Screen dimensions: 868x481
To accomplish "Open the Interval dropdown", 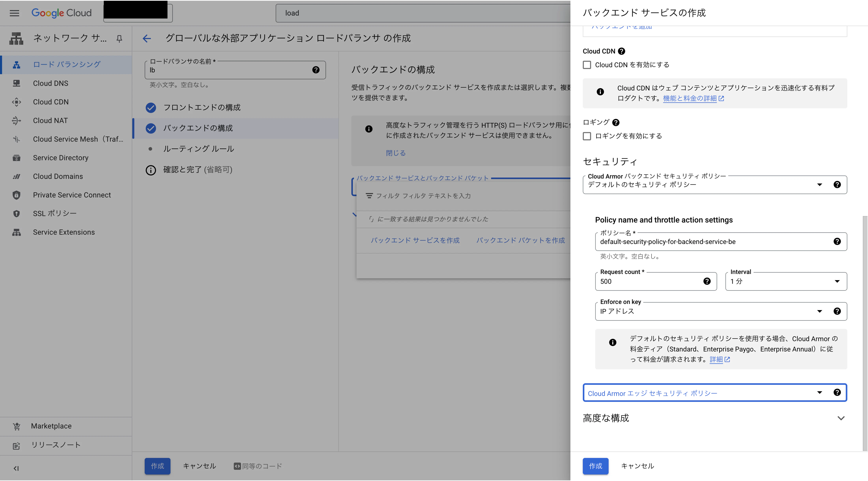I will point(786,282).
